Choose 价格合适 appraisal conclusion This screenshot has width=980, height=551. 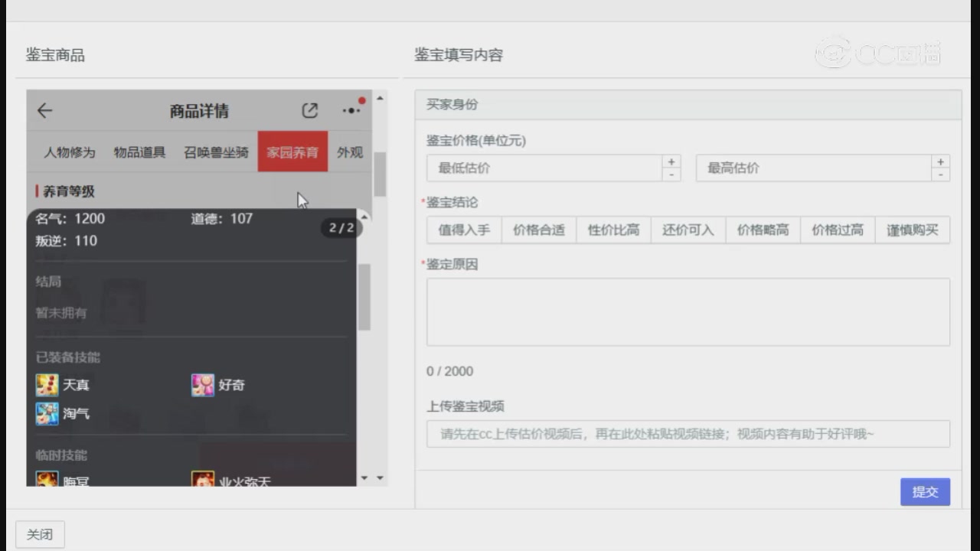coord(539,230)
